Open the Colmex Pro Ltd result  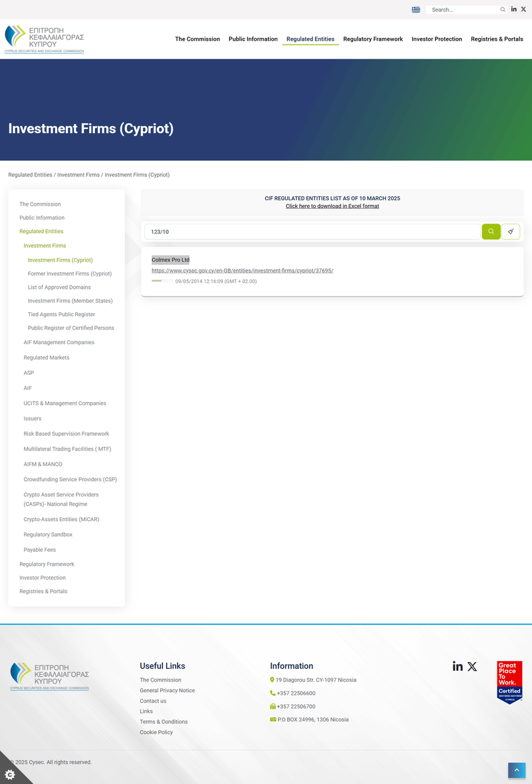[x=170, y=260]
